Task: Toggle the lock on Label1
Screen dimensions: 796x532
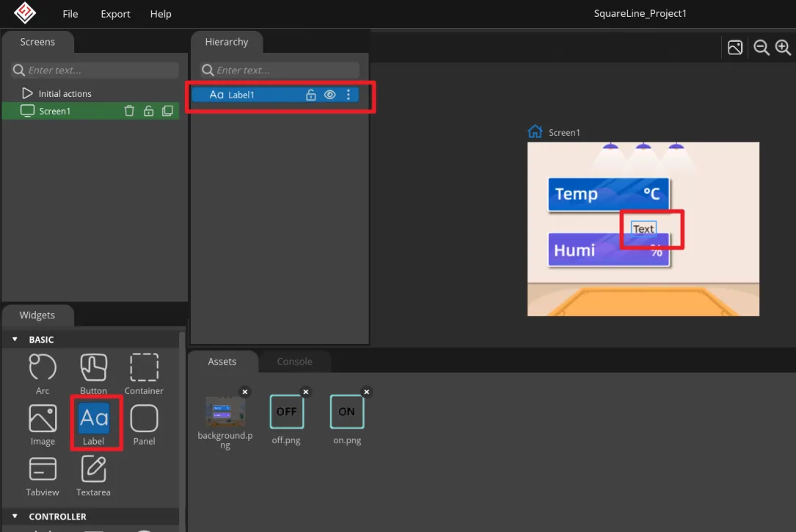Action: (x=310, y=95)
